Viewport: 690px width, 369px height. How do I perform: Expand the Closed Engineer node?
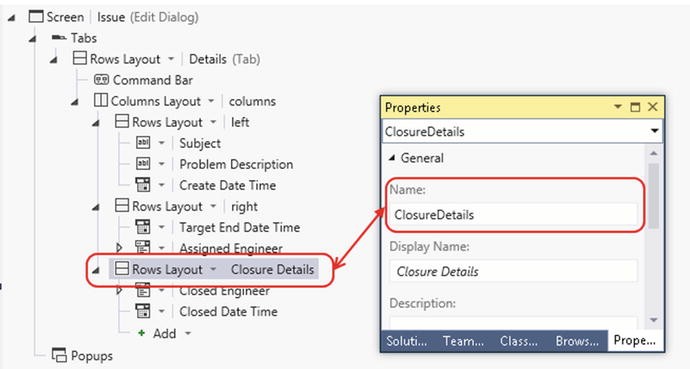click(x=119, y=290)
